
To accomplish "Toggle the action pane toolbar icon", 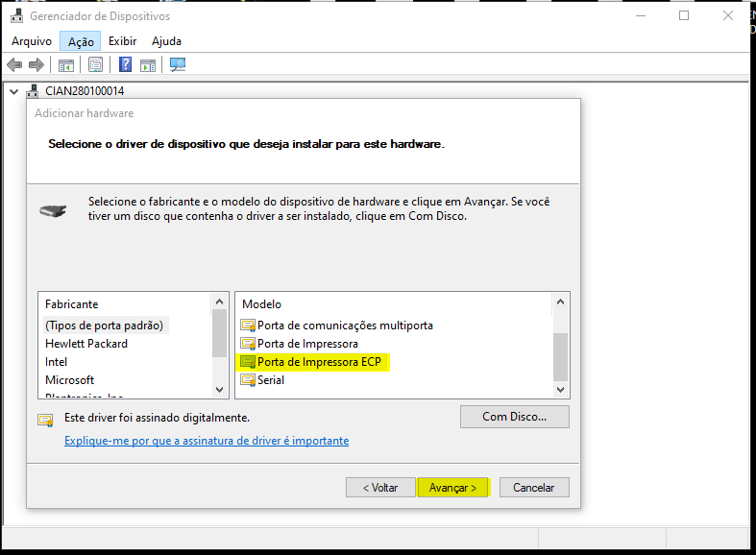I will pos(148,65).
